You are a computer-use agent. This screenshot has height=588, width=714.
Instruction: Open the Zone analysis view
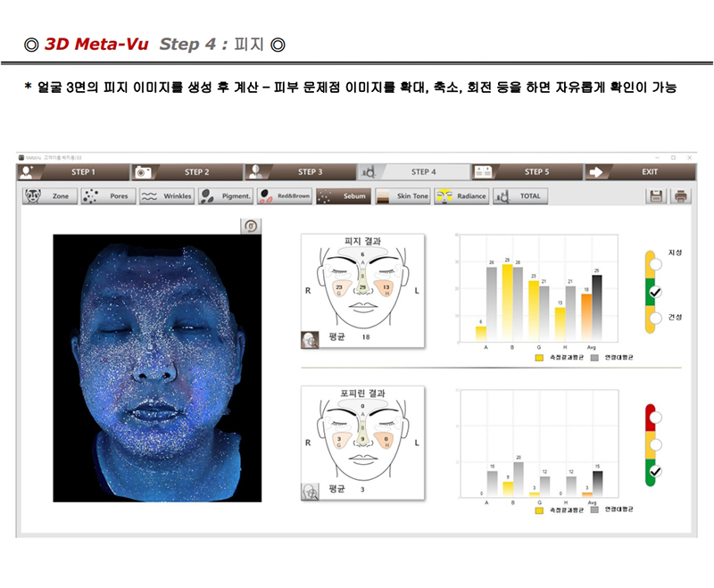coord(49,196)
